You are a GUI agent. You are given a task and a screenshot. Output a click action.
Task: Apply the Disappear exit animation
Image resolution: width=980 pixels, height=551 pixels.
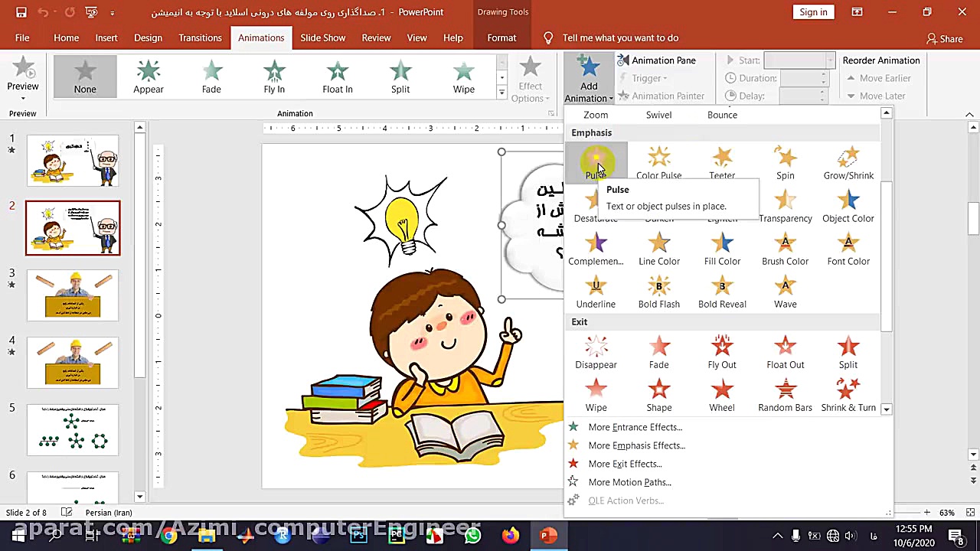pos(596,352)
